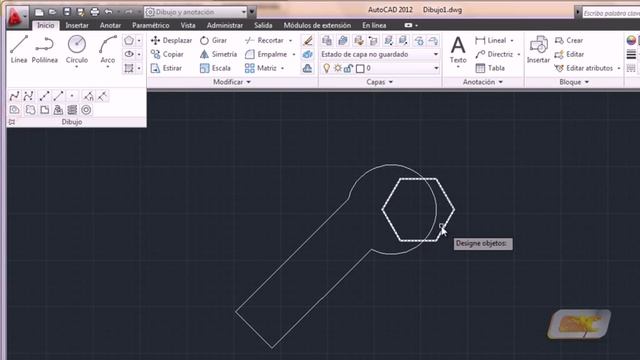Click the layer properties icon in Capas
Screen dimensions: 640x360
[x=327, y=40]
